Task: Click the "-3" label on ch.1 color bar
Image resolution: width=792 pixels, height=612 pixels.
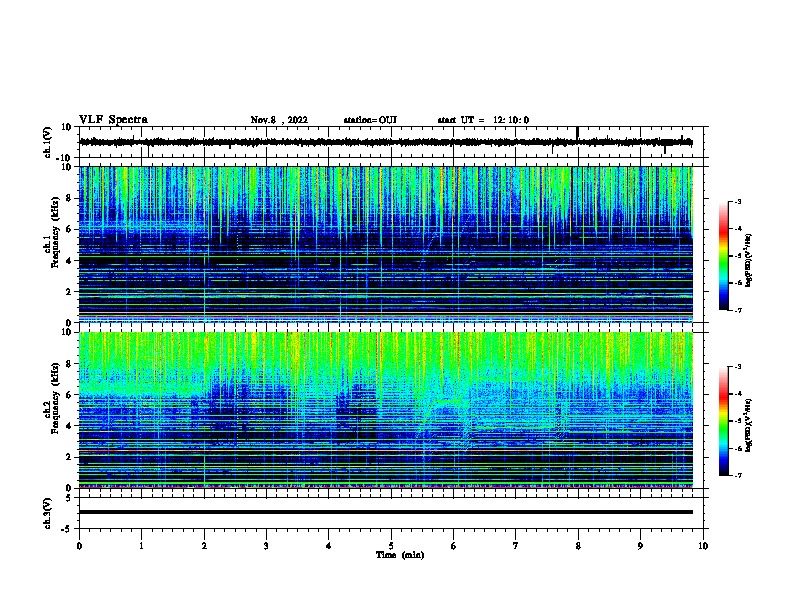Action: [x=737, y=201]
